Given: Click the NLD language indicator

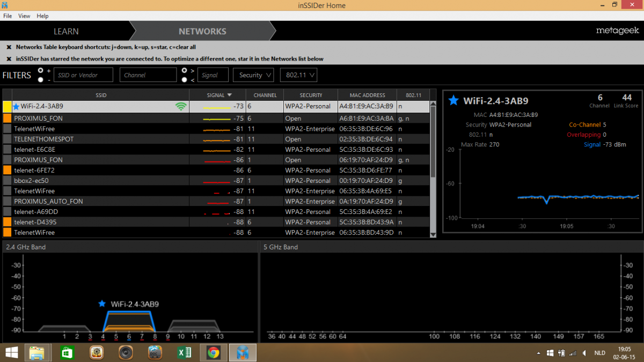Looking at the screenshot, I should (600, 353).
